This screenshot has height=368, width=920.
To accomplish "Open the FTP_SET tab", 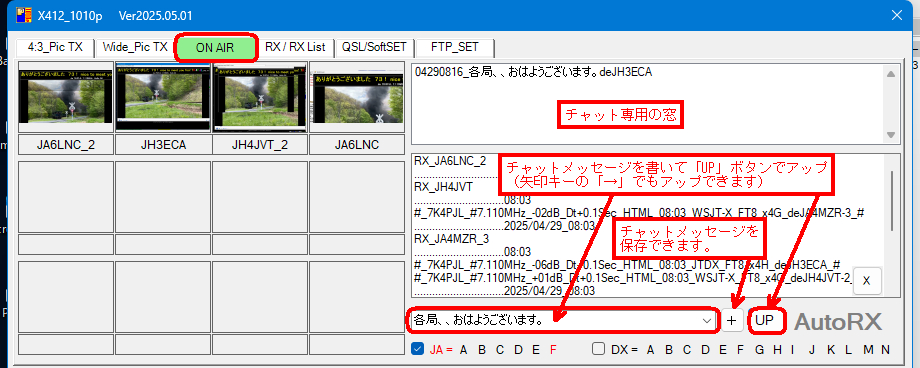I will tap(455, 48).
